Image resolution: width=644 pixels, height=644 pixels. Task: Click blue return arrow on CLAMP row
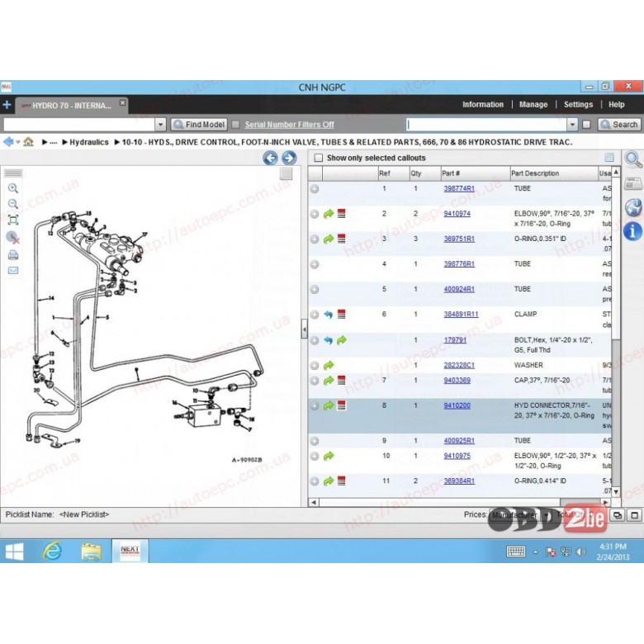click(x=328, y=315)
